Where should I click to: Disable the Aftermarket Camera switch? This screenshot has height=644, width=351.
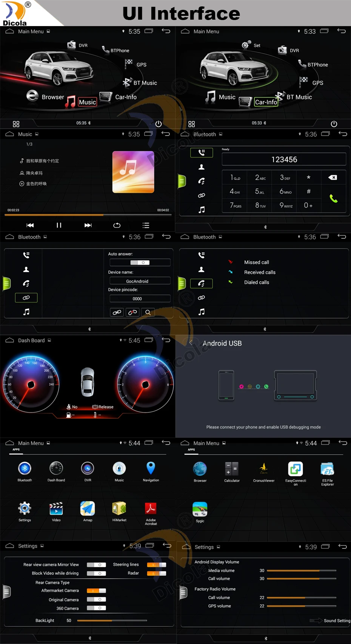click(x=96, y=591)
